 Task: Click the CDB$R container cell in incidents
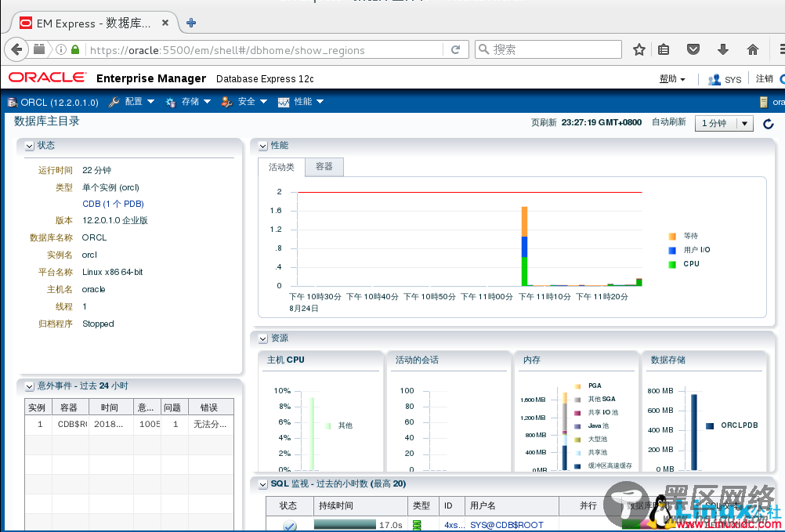(70, 425)
